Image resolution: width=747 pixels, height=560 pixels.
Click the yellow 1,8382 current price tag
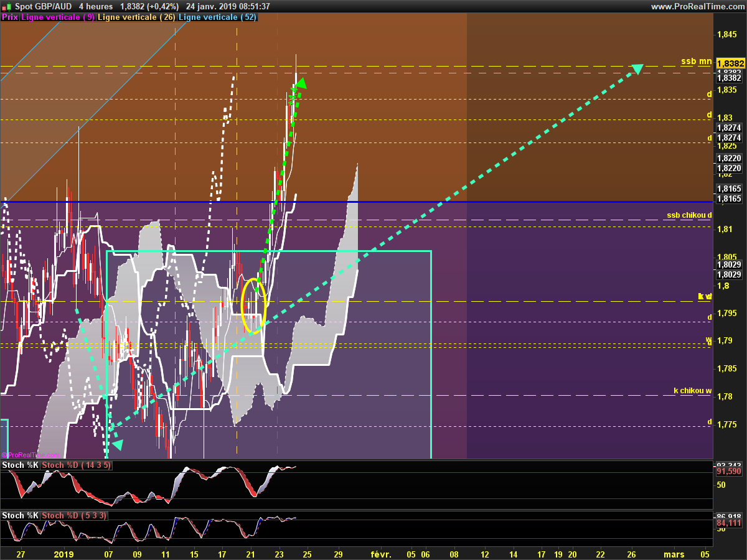point(730,63)
